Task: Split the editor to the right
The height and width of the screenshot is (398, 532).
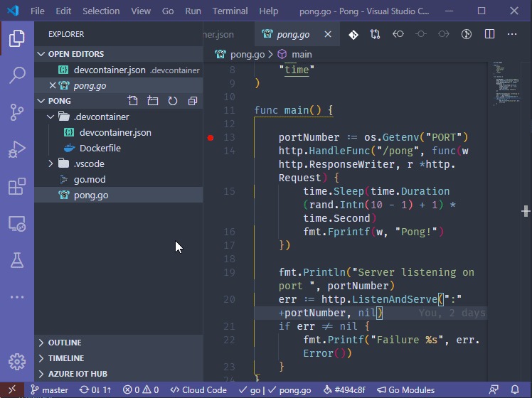Action: point(489,34)
